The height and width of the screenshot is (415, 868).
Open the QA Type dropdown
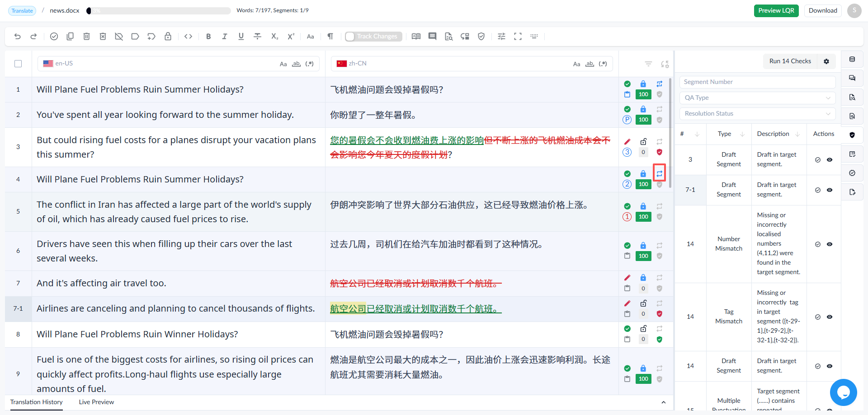757,98
